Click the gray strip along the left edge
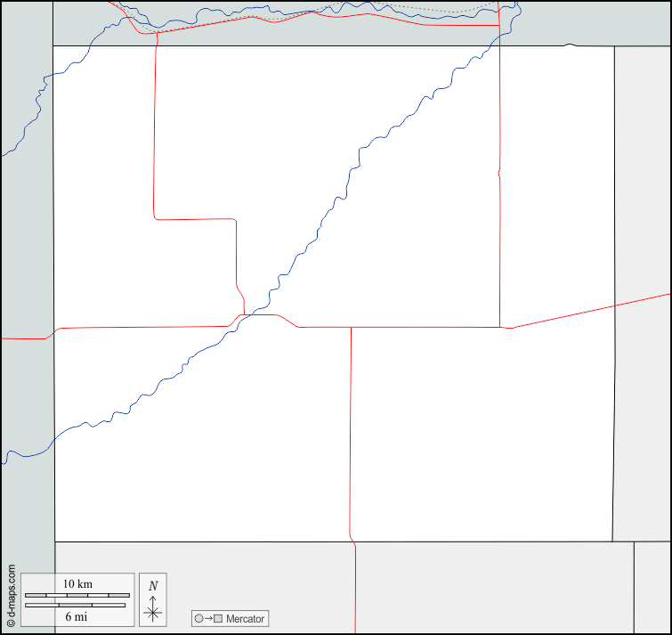672x635 pixels. pos(25,267)
